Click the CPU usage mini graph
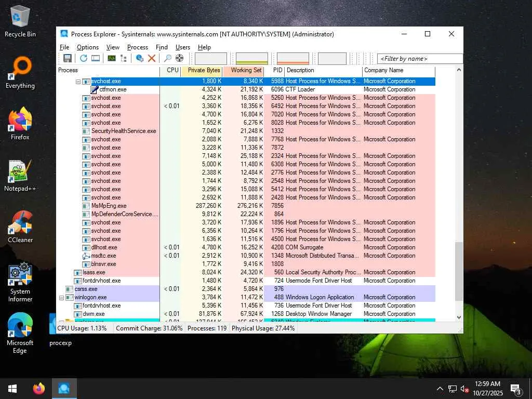 click(x=211, y=58)
